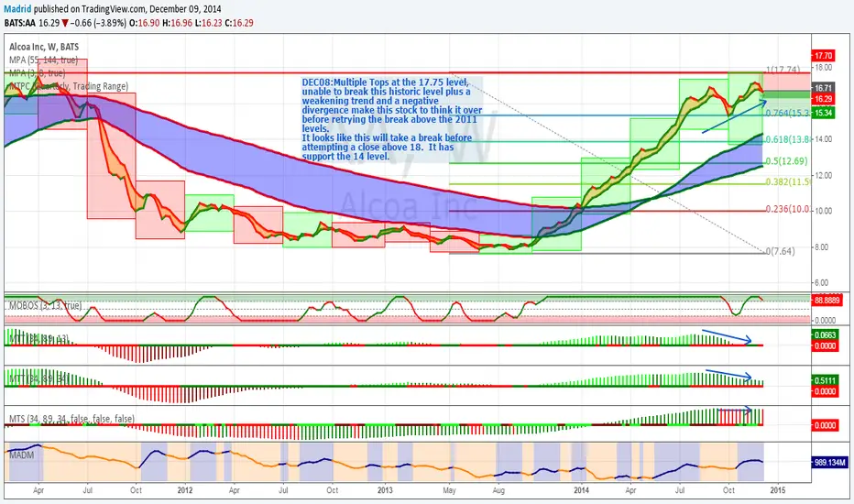
Task: Click the green 0.0663 value label
Action: pos(825,335)
